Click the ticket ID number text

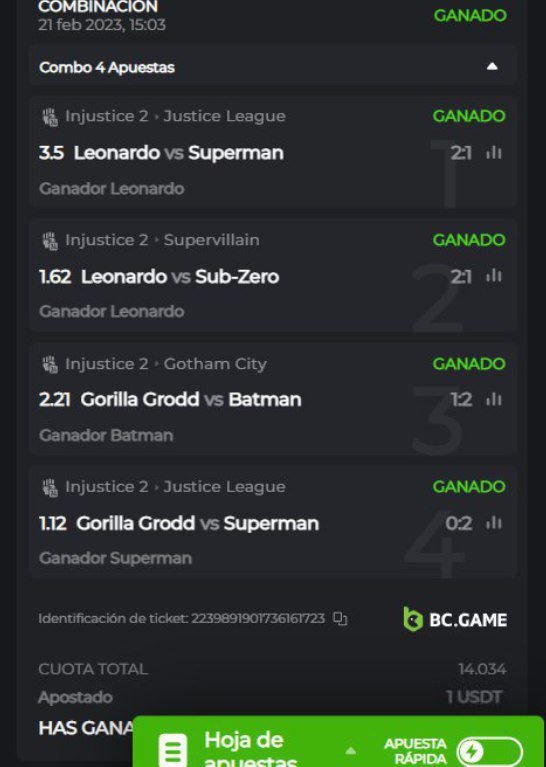tap(258, 619)
